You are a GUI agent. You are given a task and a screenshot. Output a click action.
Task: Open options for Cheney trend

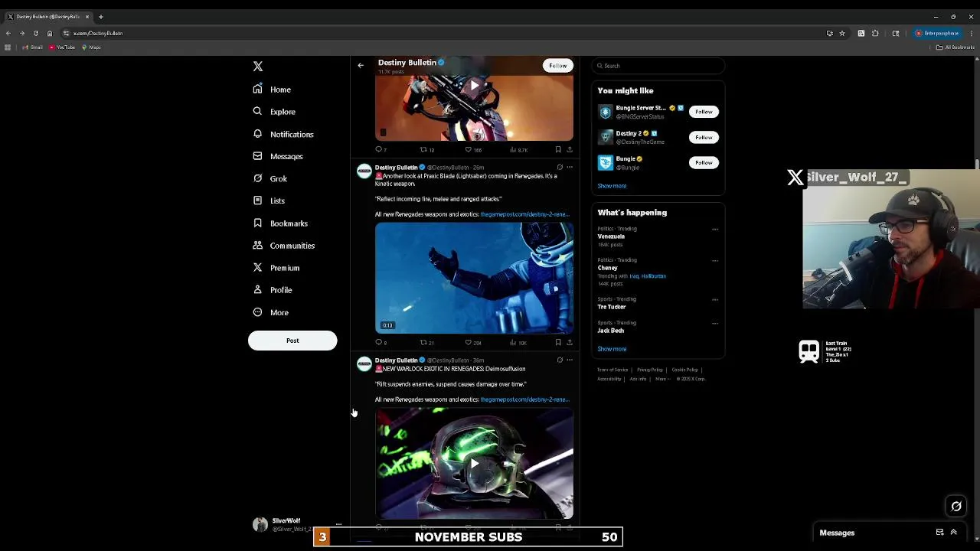[715, 260]
